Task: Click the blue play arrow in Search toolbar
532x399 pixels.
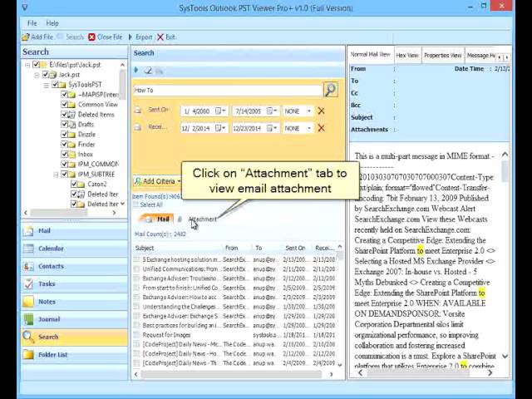Action: tap(136, 70)
